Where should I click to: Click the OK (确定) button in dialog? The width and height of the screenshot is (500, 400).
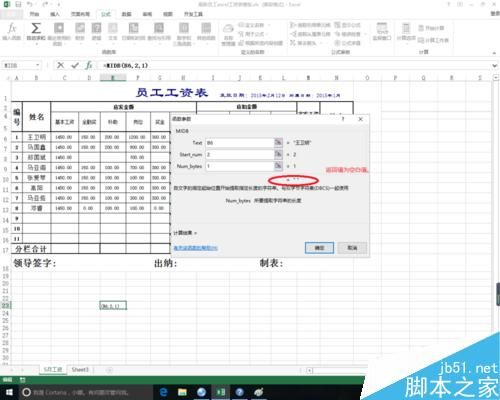click(x=319, y=248)
